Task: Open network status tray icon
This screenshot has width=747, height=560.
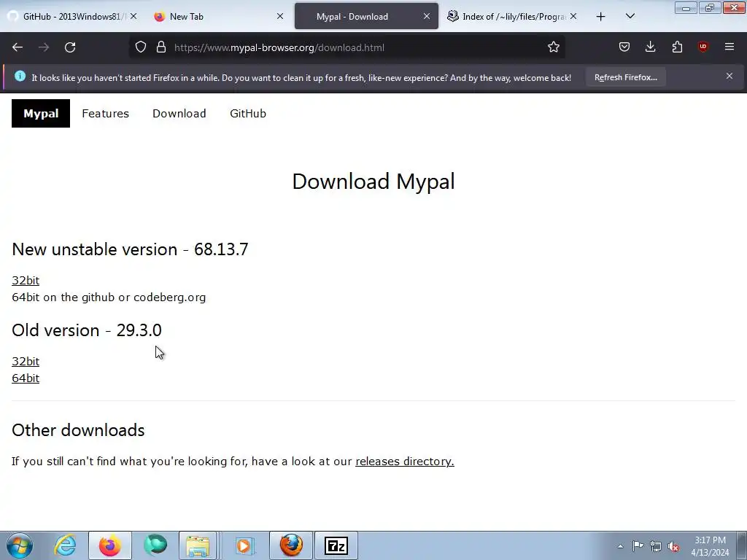Action: pos(656,546)
